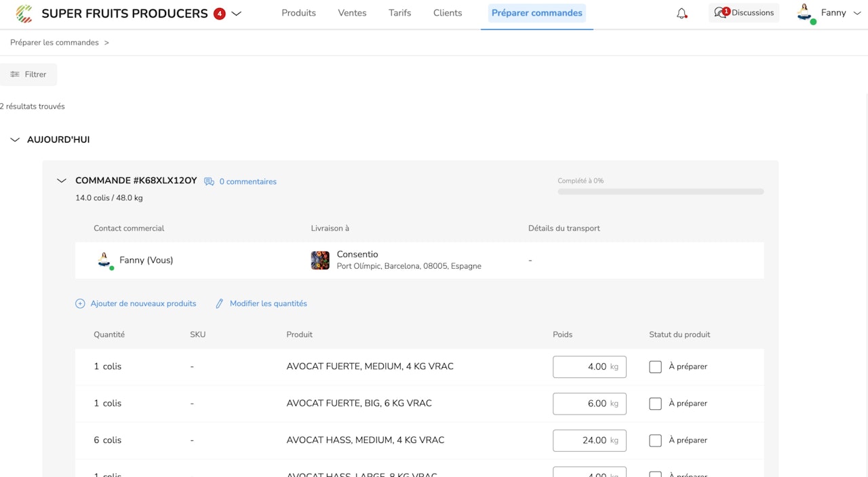This screenshot has height=477, width=868.
Task: Click the Consentio company thumbnail
Action: click(320, 261)
